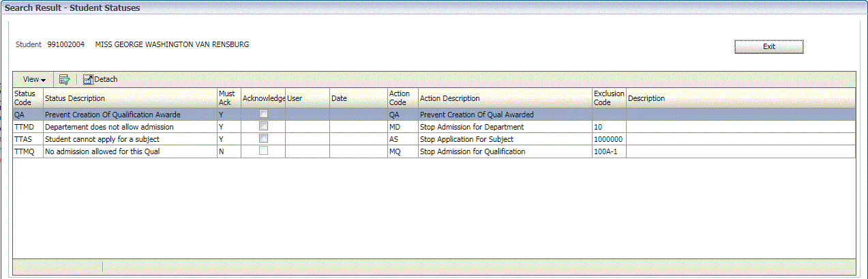This screenshot has height=279, width=868.
Task: Click 'Prevent Creation Of Qual Awarded' action description
Action: coord(505,115)
